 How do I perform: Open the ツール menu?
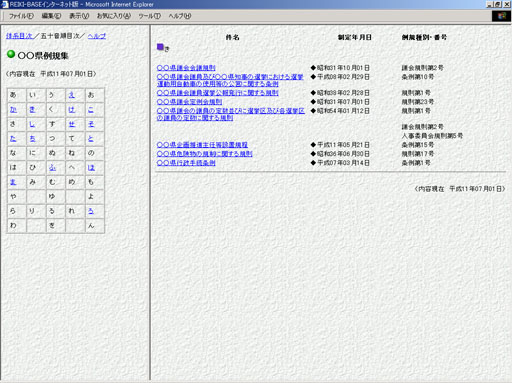pyautogui.click(x=150, y=16)
